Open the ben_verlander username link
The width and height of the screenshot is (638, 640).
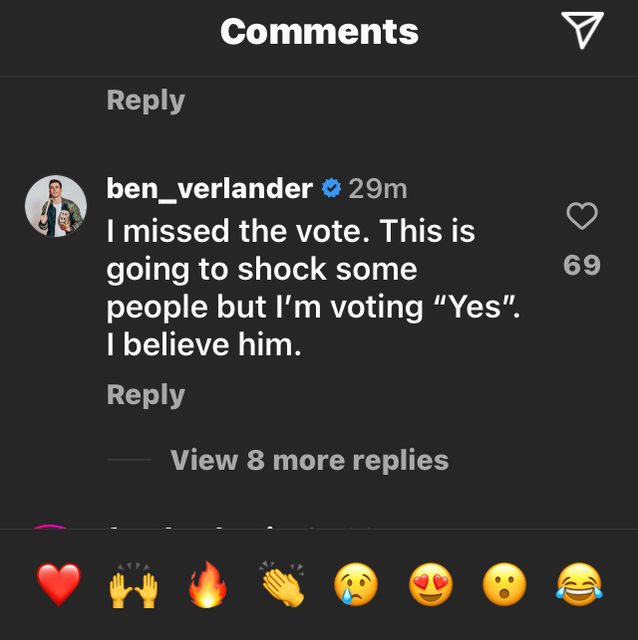[x=209, y=188]
